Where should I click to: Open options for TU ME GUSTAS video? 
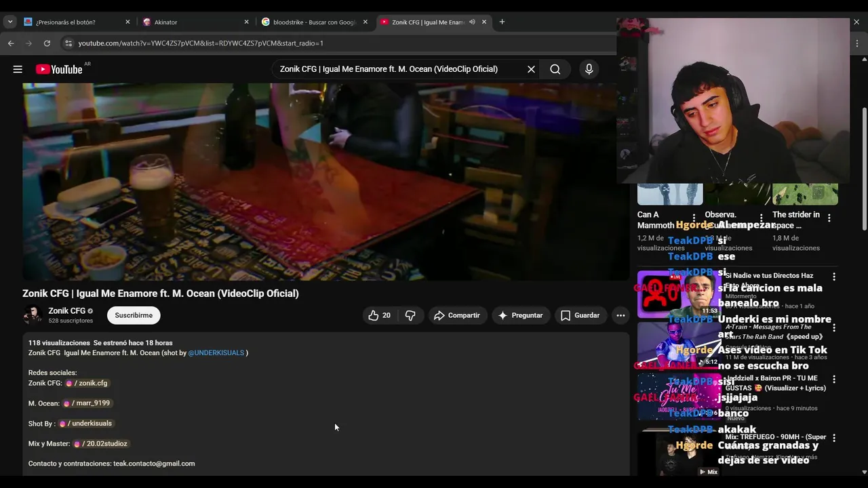point(834,380)
